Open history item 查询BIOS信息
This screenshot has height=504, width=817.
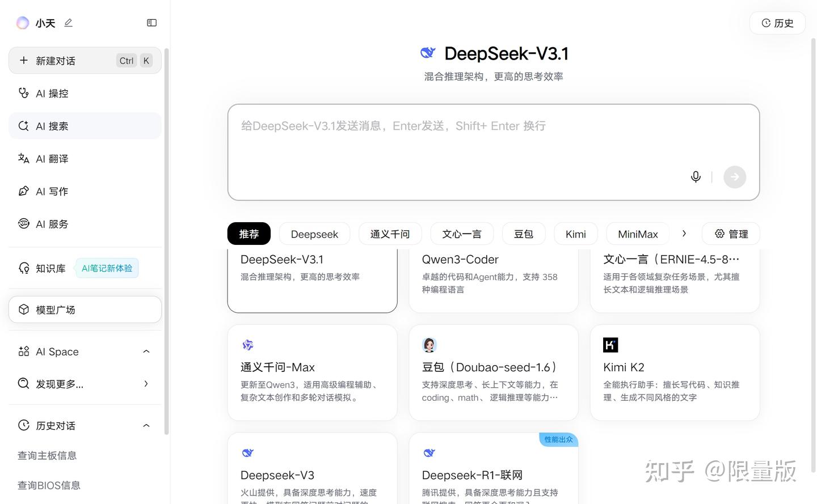point(49,485)
